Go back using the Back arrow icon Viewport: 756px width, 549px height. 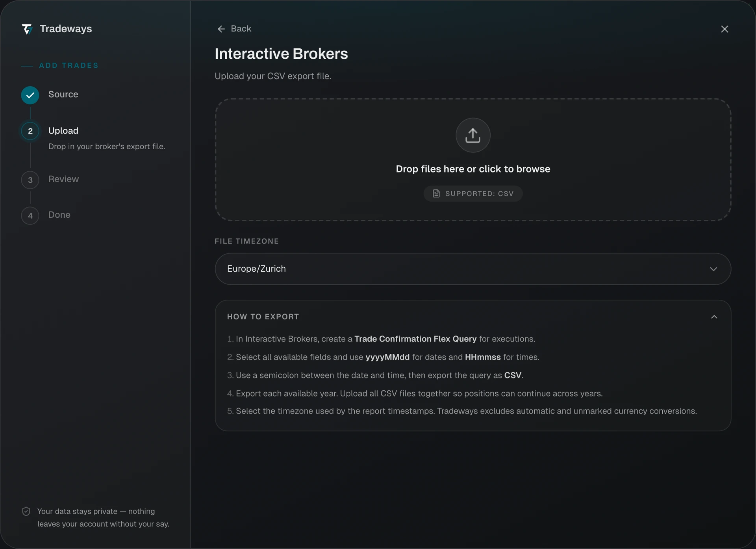coord(221,29)
